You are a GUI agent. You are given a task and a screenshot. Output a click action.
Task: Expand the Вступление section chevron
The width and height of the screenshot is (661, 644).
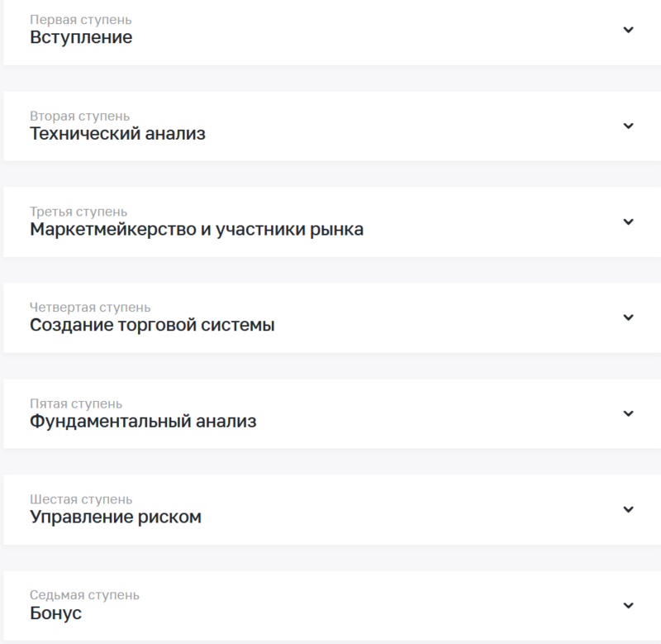(628, 30)
